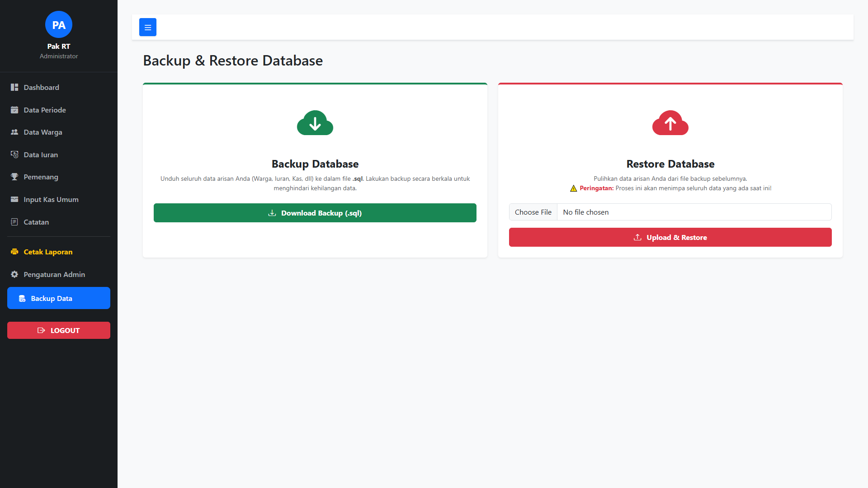
Task: Click the Dashboard grid icon
Action: 14,87
